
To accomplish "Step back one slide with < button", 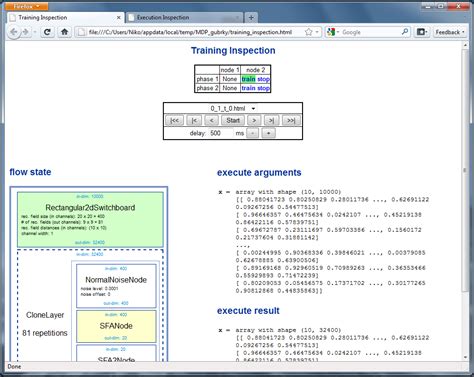I will click(x=212, y=120).
